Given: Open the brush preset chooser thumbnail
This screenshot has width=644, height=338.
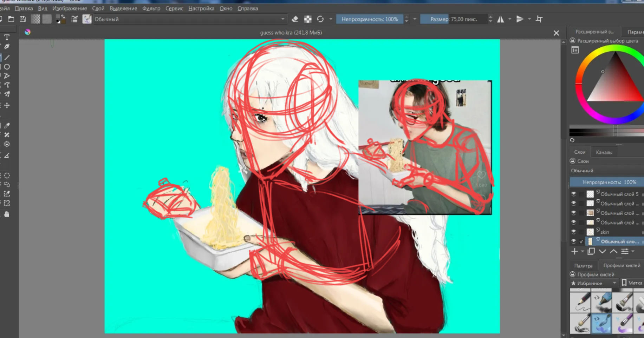Looking at the screenshot, I should (x=87, y=19).
